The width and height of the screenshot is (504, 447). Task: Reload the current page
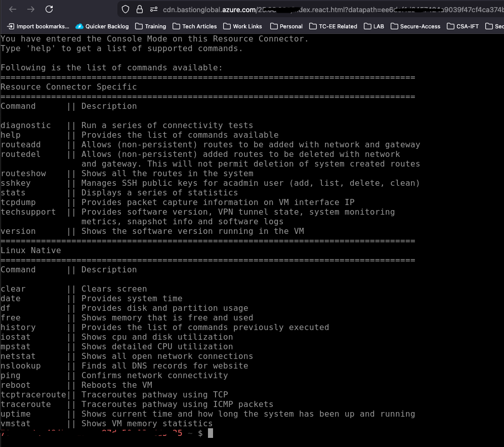49,9
